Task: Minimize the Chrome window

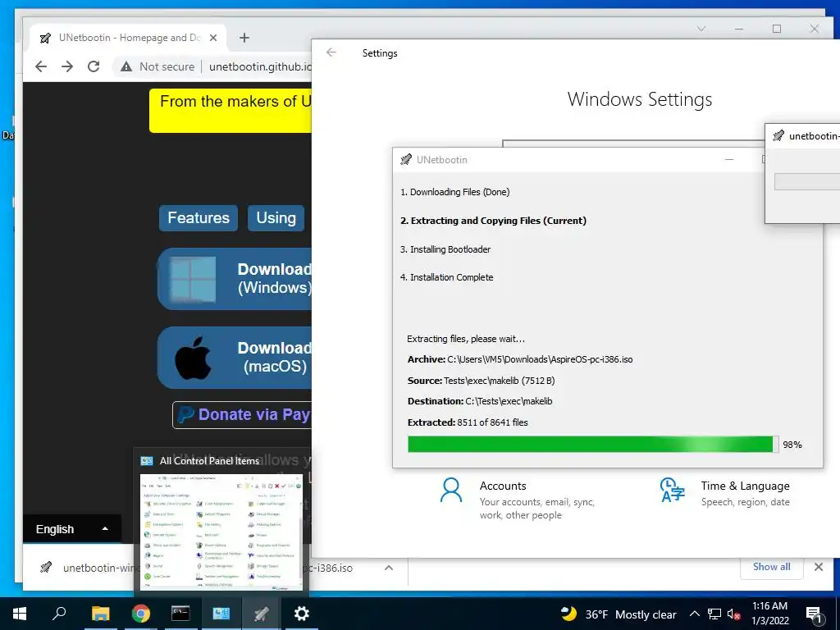Action: (739, 29)
